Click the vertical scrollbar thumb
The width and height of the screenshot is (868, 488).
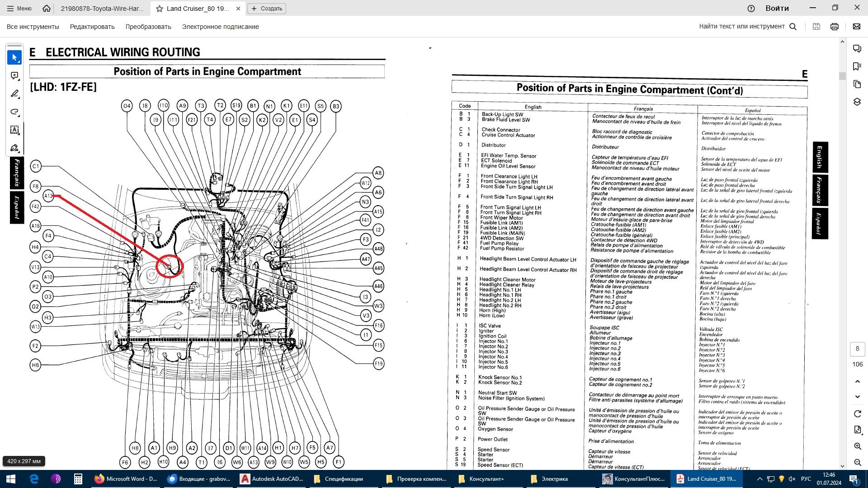coord(842,76)
